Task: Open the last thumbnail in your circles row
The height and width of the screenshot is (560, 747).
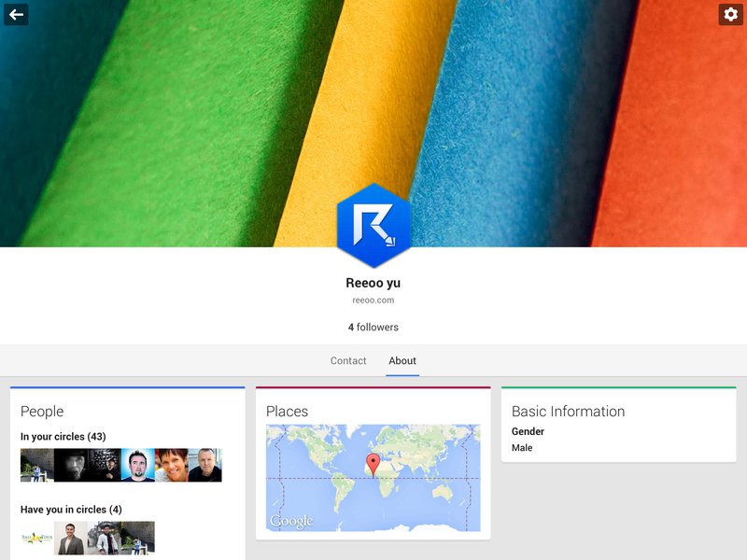Action: pos(204,465)
